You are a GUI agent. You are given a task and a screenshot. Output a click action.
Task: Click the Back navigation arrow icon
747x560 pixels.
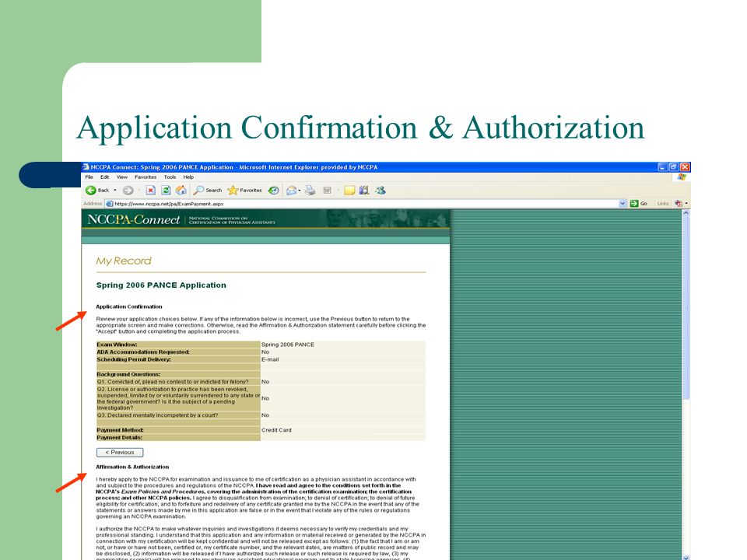click(x=90, y=191)
